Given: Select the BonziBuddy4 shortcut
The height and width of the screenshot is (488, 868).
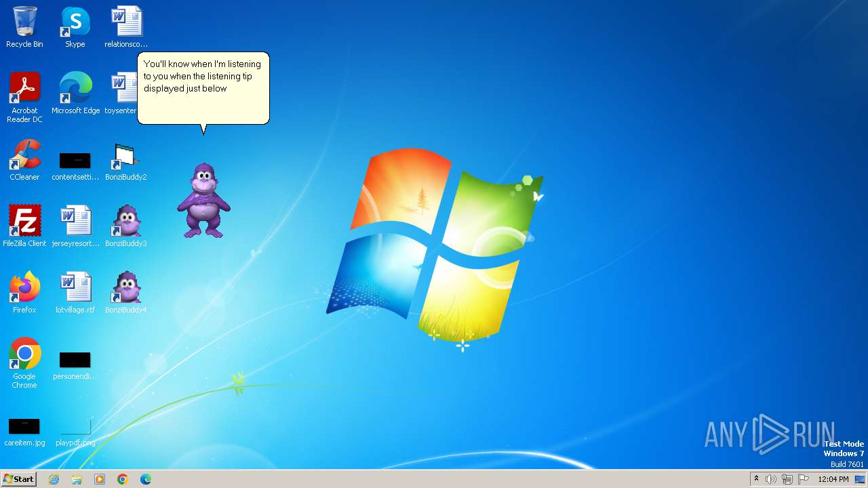Looking at the screenshot, I should pyautogui.click(x=126, y=293).
